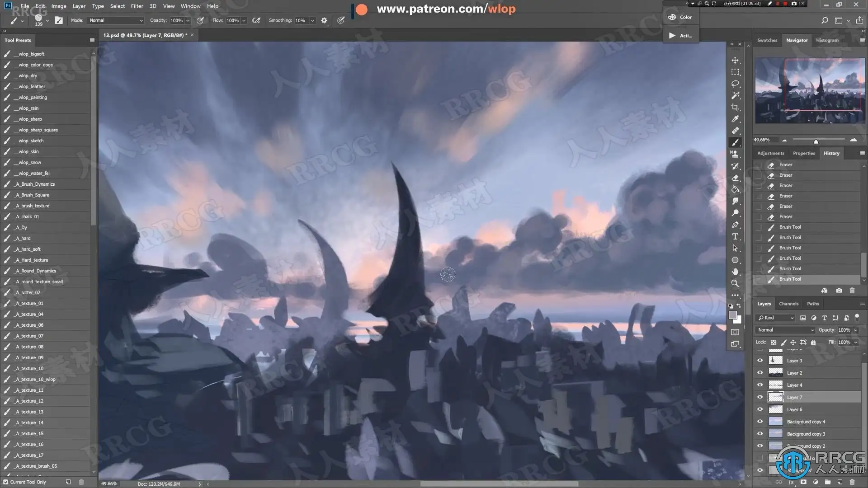This screenshot has height=488, width=868.
Task: Select the Eyedropper tool
Action: [735, 119]
